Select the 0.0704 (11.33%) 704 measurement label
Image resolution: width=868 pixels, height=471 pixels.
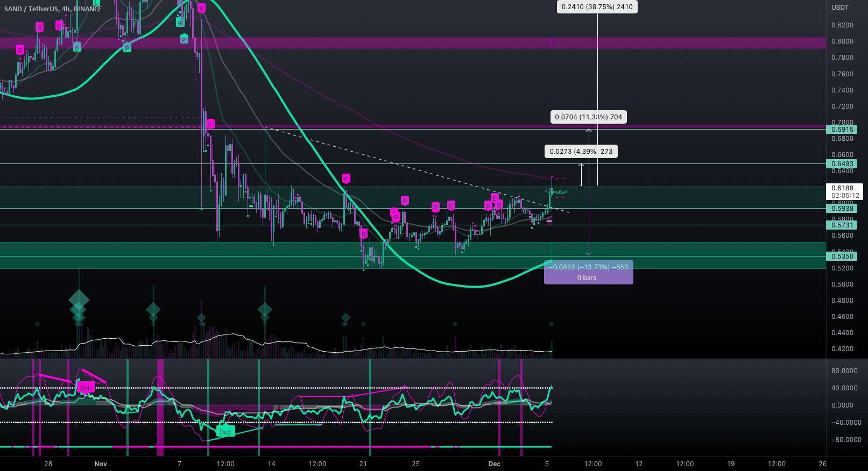[589, 117]
